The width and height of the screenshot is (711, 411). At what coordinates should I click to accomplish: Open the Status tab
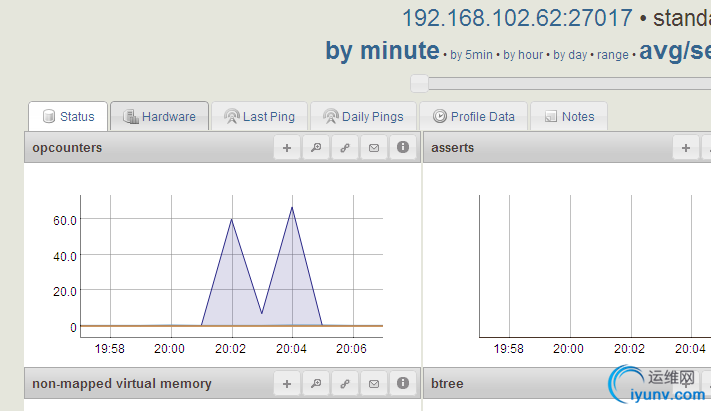click(x=68, y=117)
